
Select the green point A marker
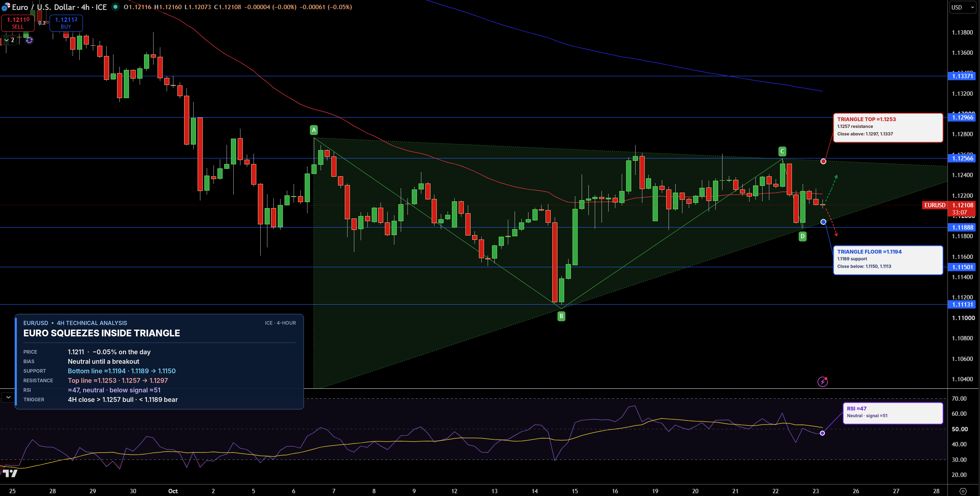(314, 130)
